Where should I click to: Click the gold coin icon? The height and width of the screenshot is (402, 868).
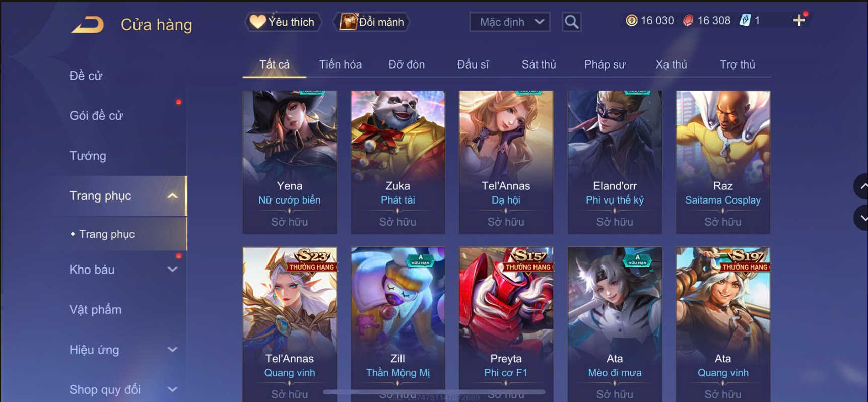[x=631, y=20]
